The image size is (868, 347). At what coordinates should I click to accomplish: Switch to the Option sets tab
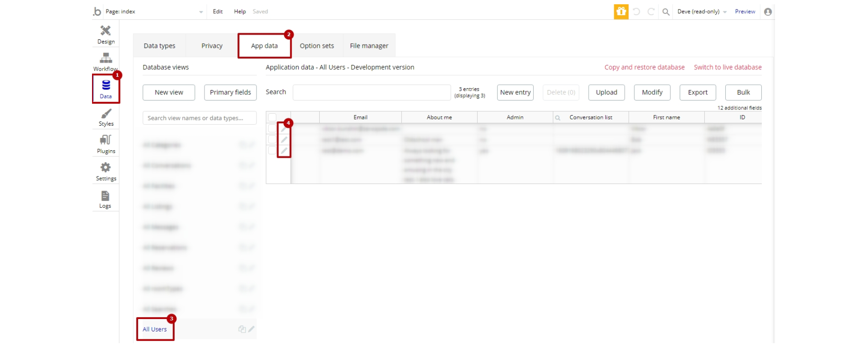click(x=317, y=46)
